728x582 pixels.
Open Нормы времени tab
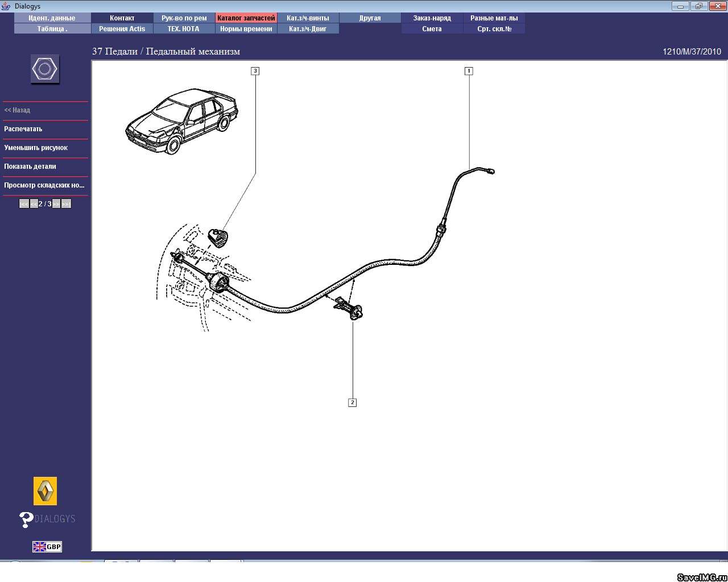(246, 29)
